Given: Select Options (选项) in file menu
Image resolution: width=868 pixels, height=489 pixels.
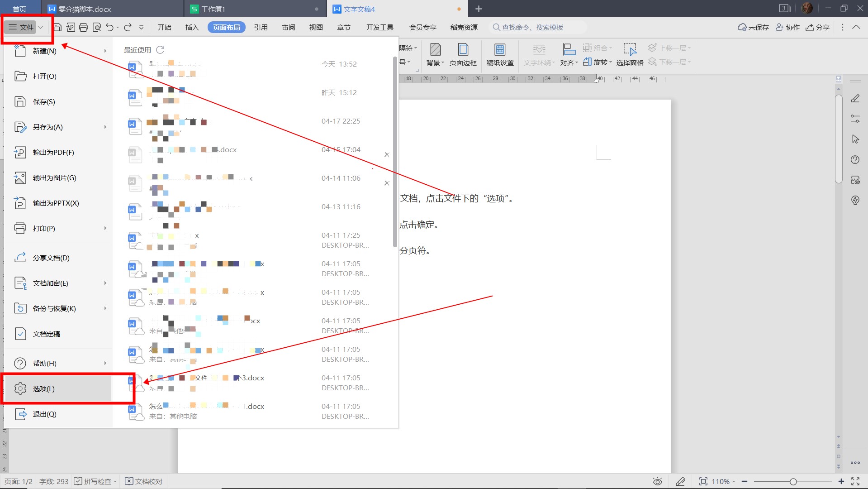Looking at the screenshot, I should click(44, 388).
